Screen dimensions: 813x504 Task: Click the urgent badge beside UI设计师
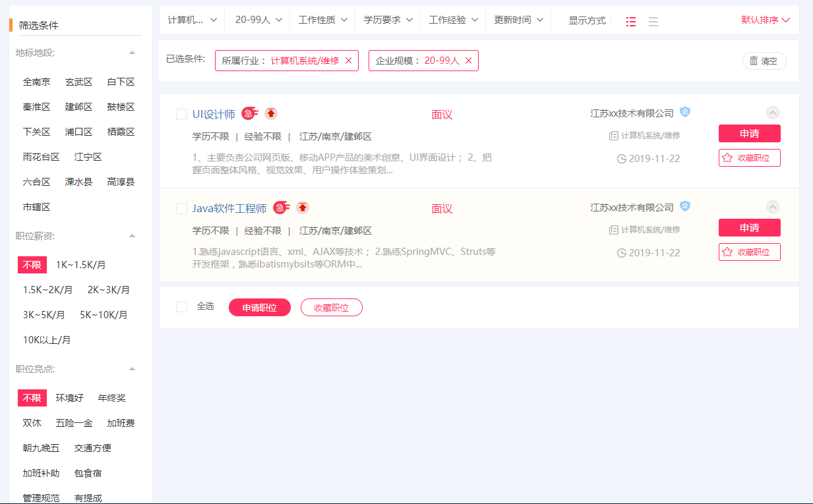(249, 113)
